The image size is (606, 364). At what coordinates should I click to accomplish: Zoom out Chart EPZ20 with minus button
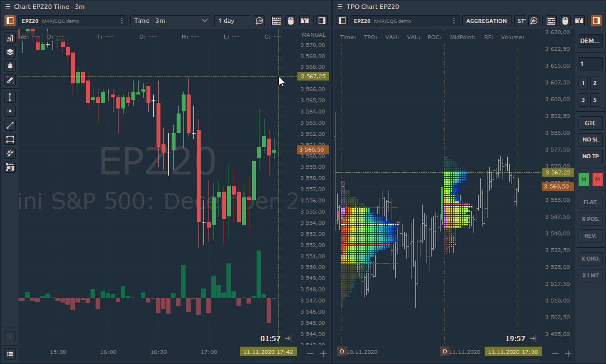(x=310, y=353)
